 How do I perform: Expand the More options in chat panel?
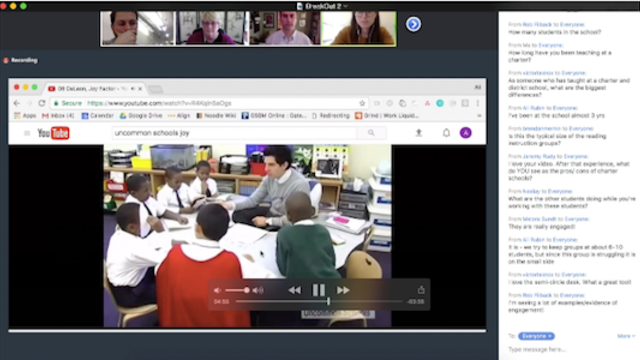(626, 336)
